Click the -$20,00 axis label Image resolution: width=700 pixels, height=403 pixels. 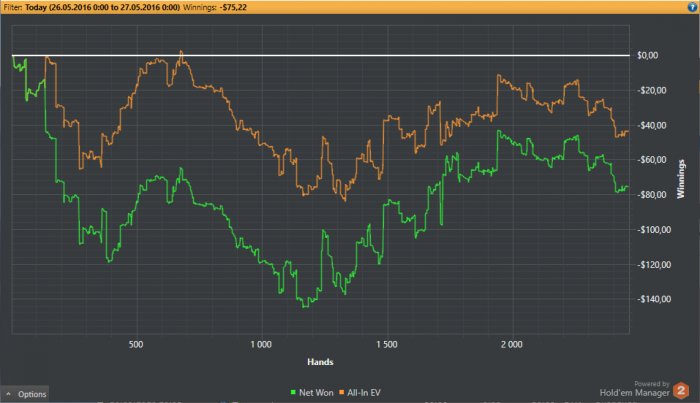(652, 91)
